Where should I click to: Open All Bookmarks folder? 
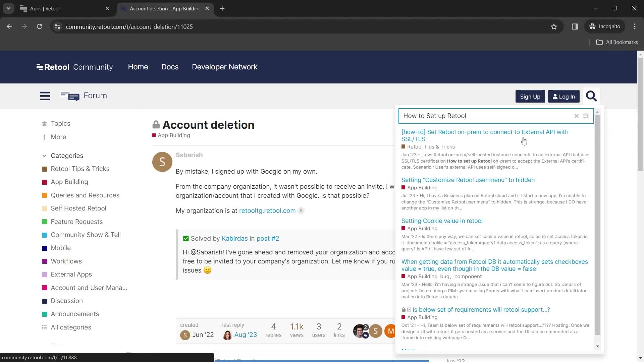pyautogui.click(x=617, y=42)
